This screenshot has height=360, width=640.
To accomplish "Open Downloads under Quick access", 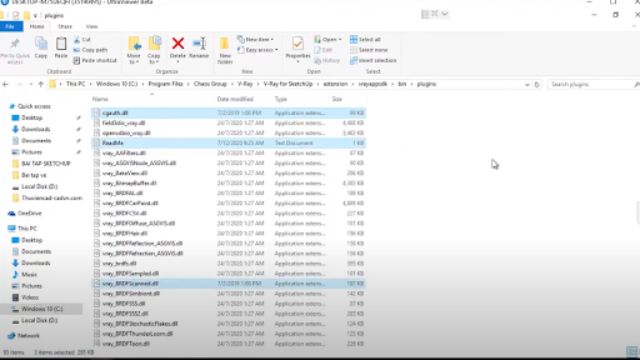I will tap(31, 129).
